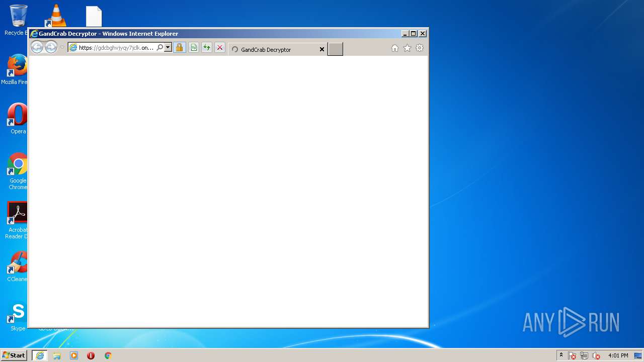
Task: Open Windows Explorer from the taskbar
Action: [x=57, y=355]
